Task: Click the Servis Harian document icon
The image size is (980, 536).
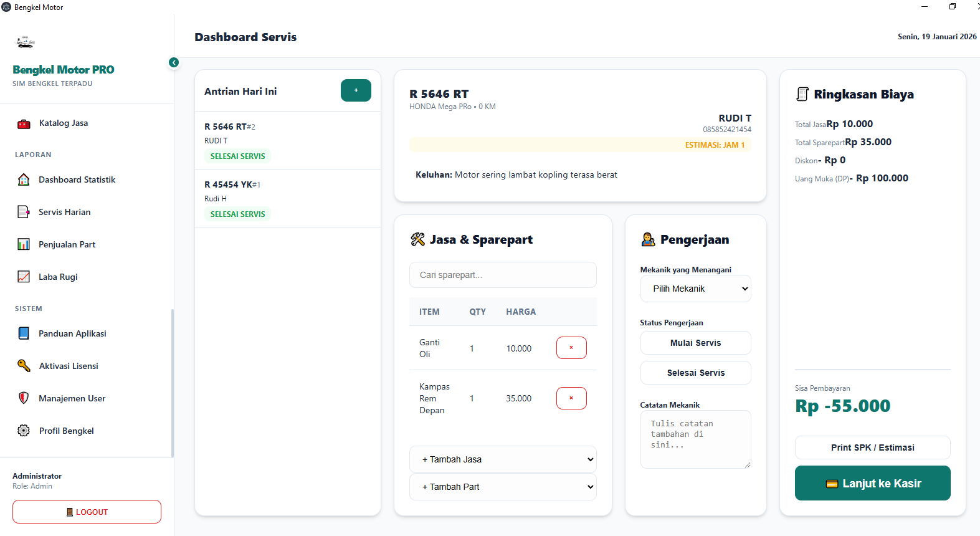Action: point(24,212)
